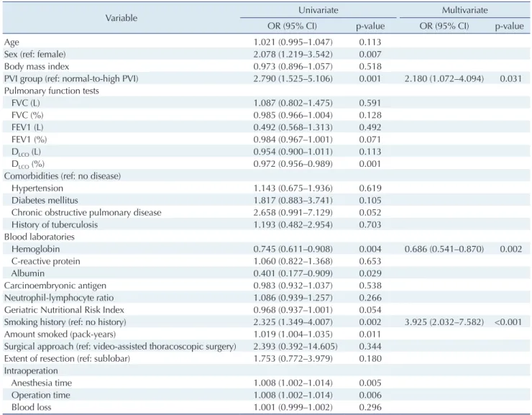Select the Univariate header text
The width and height of the screenshot is (532, 415).
pyautogui.click(x=318, y=10)
